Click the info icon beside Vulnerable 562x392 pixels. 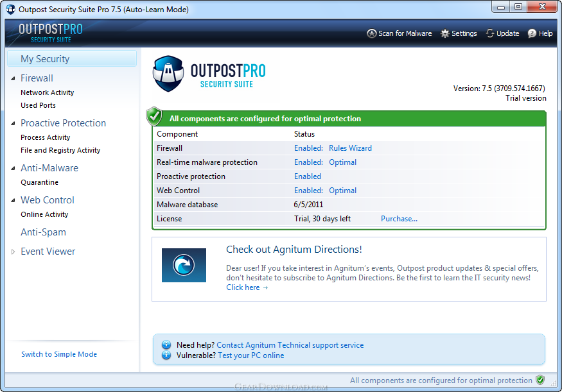[166, 355]
